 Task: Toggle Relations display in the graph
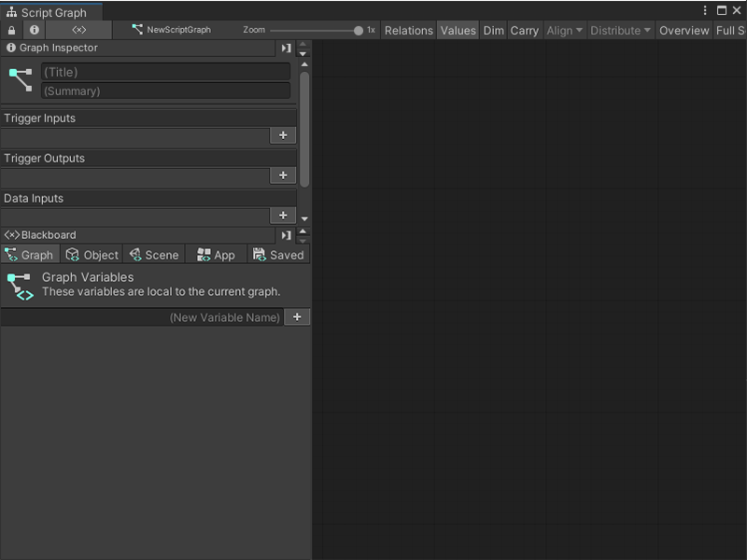pyautogui.click(x=408, y=30)
